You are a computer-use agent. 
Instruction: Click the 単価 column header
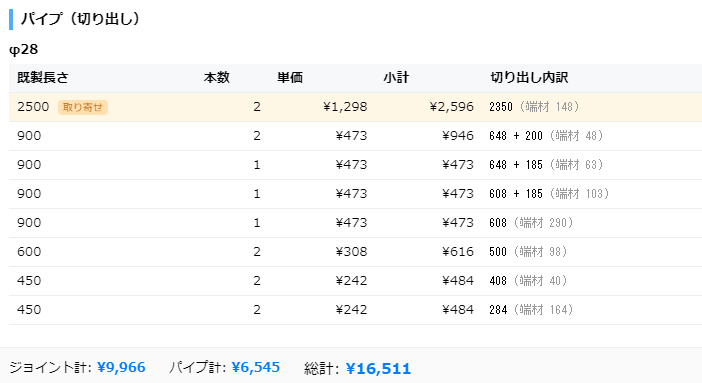click(x=290, y=77)
